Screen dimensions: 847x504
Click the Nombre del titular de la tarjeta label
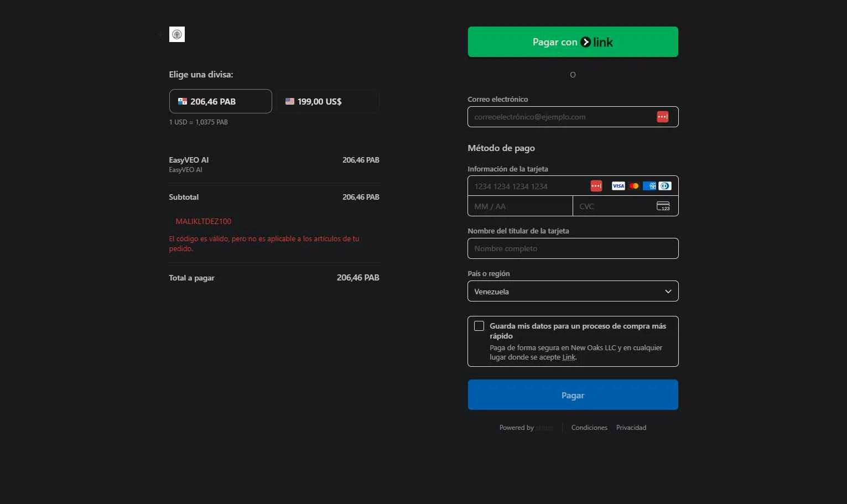tap(518, 231)
